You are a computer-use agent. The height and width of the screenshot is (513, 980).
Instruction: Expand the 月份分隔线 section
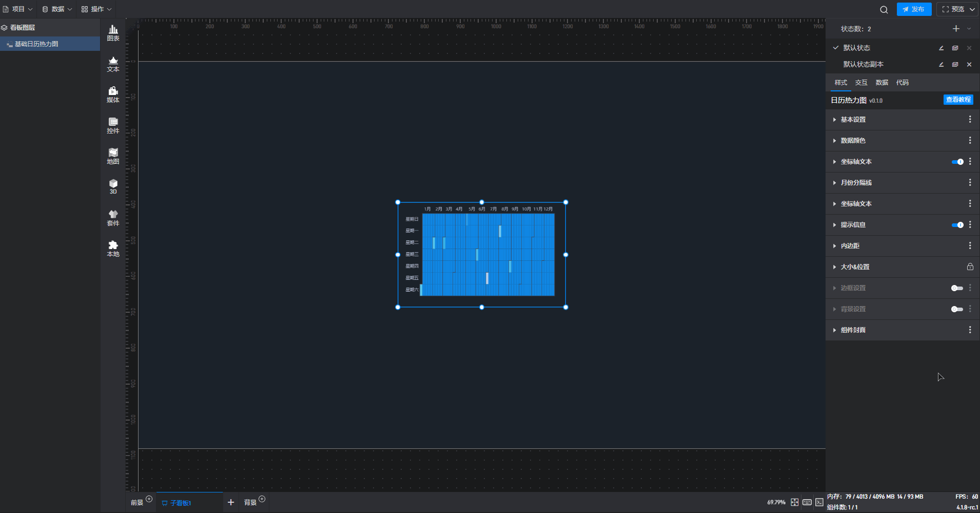835,183
